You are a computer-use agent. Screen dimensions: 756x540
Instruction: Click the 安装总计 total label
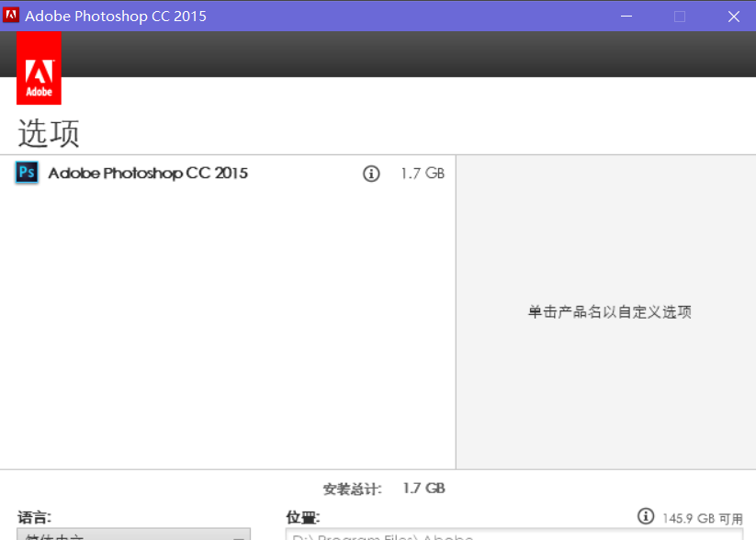coord(353,489)
